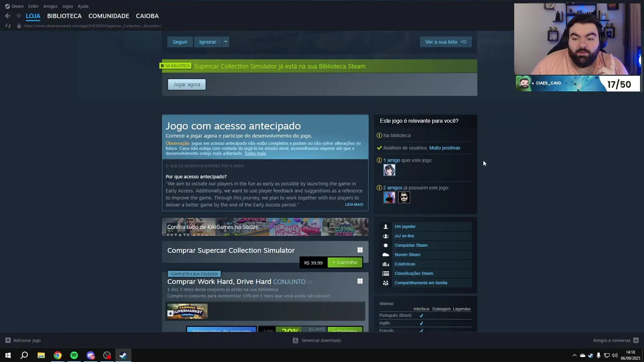
Task: Switch to the LOJA tab
Action: [33, 16]
